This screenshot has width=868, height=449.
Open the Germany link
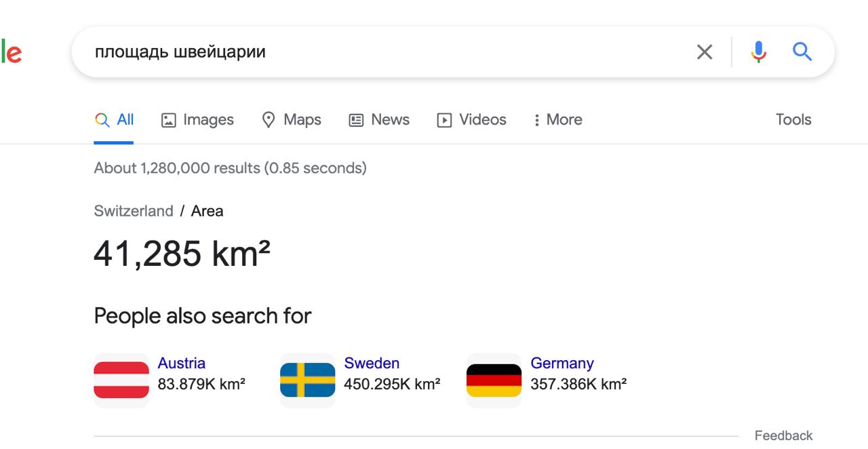point(561,363)
